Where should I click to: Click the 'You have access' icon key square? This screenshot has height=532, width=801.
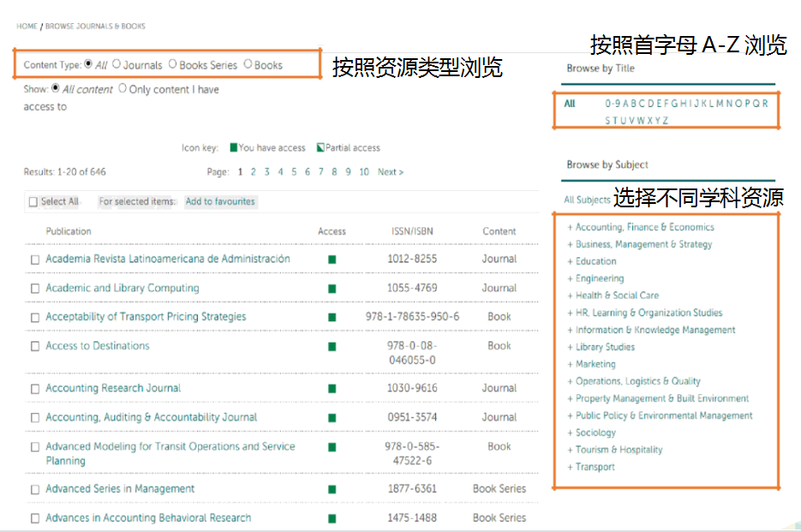coord(234,147)
